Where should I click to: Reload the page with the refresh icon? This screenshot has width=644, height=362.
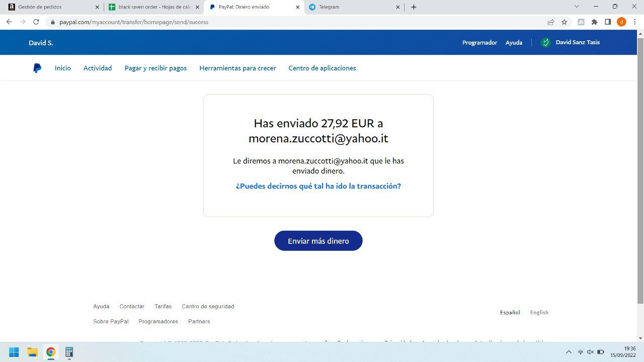(36, 22)
